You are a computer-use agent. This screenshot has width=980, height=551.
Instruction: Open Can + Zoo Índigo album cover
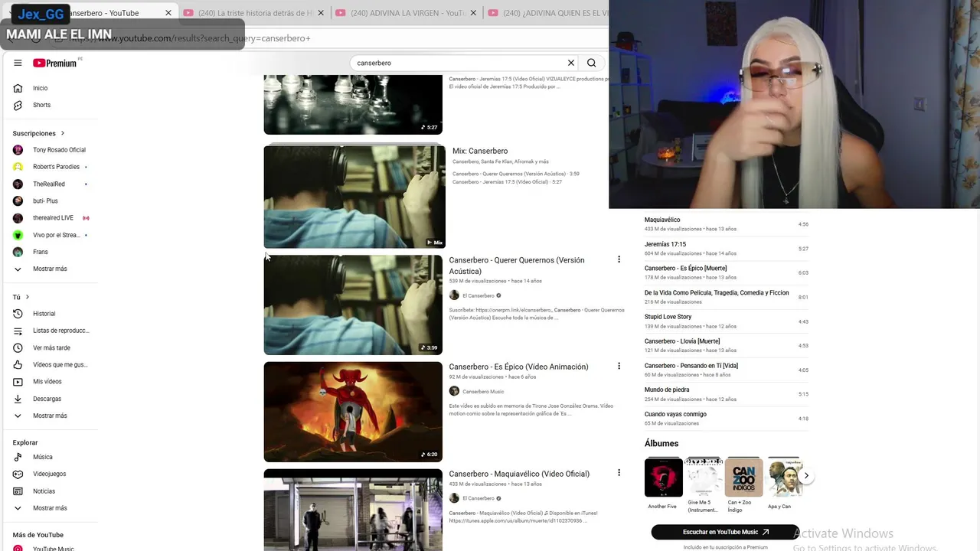[744, 478]
